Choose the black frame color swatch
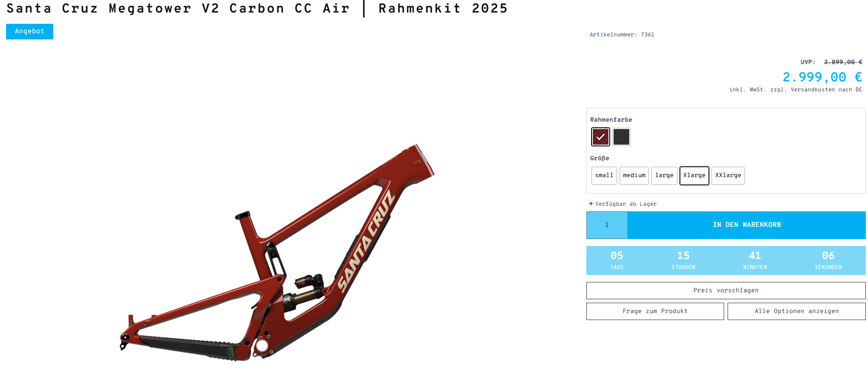868x385 pixels. coord(621,137)
